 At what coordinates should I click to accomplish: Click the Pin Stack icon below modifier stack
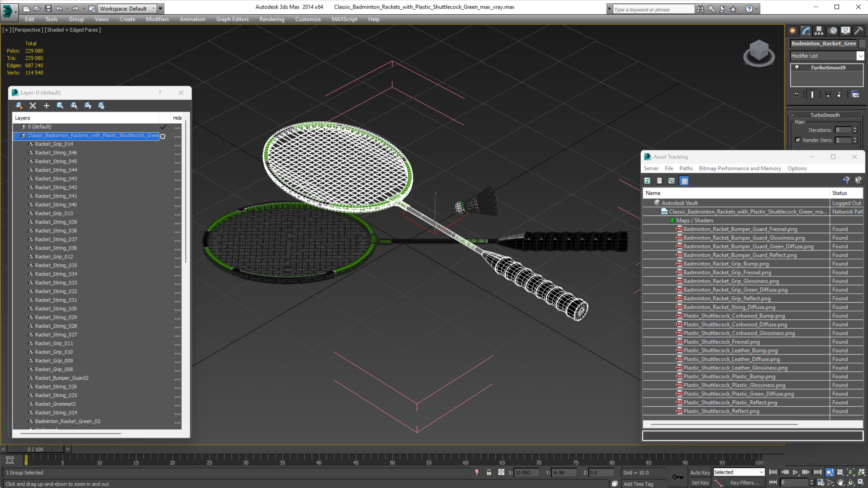tap(796, 94)
